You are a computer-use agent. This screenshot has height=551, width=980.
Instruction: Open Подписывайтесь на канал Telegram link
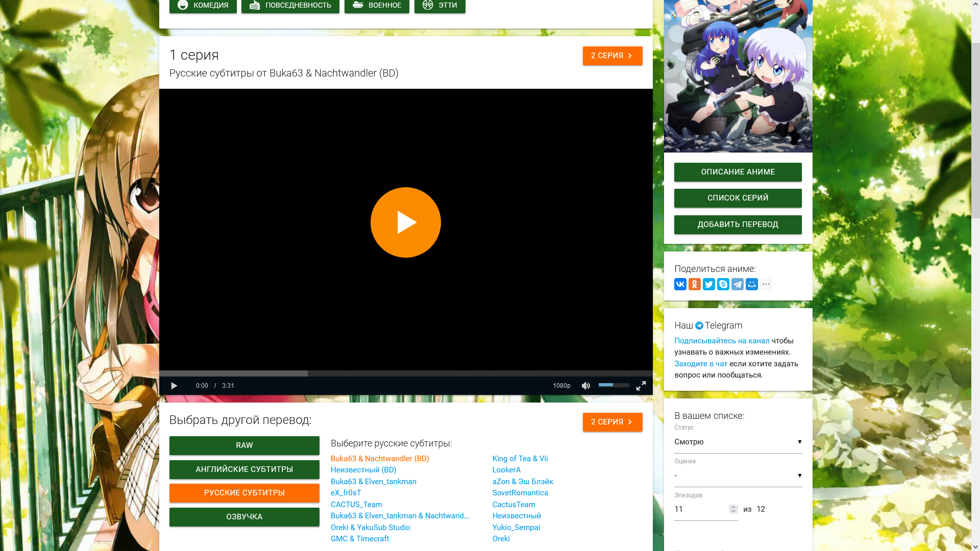point(722,341)
